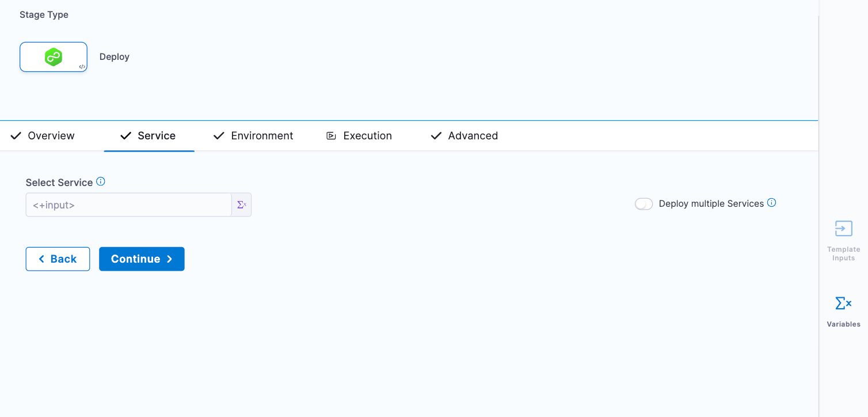Open info tooltip beside Select Service
This screenshot has height=417, width=868.
[x=101, y=181]
